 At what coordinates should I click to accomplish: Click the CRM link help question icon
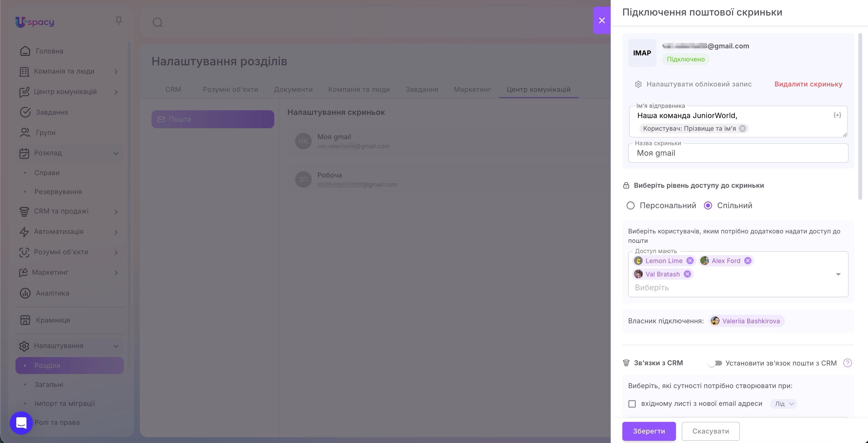pos(847,363)
